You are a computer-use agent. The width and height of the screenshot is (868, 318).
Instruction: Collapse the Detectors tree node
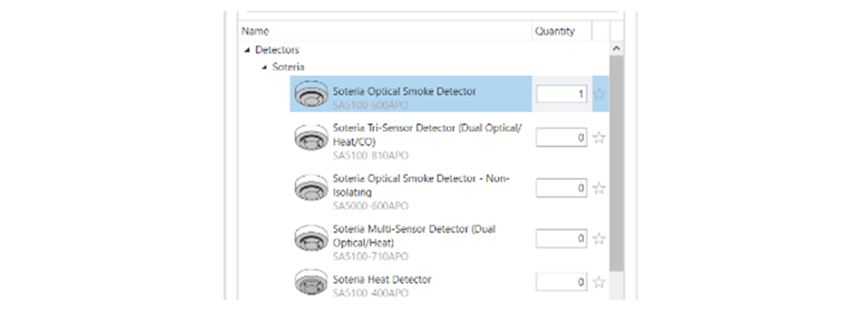point(247,50)
